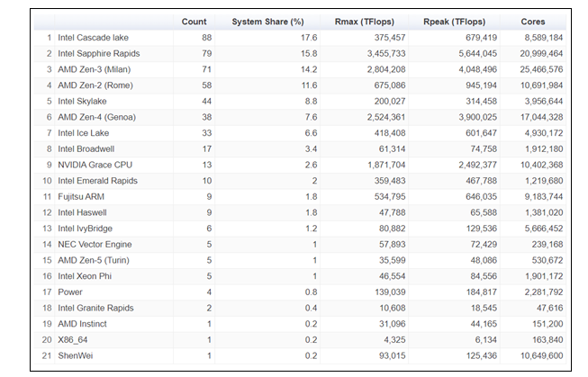Click Cores value 10,649,600 for ShenWei
588x377 pixels.
[541, 355]
